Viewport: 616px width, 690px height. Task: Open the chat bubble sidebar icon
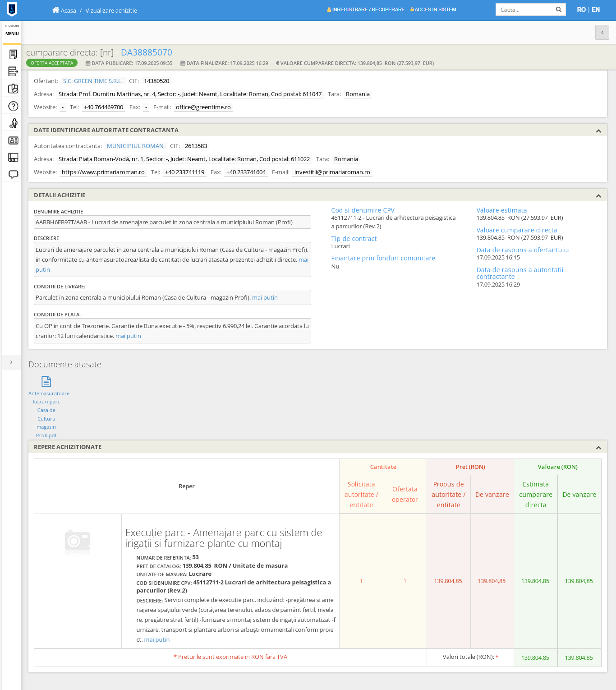(x=14, y=174)
